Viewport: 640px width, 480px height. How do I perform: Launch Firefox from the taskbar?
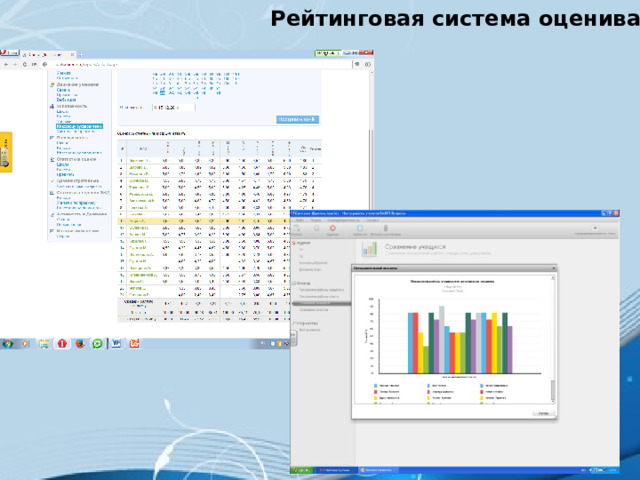point(80,344)
